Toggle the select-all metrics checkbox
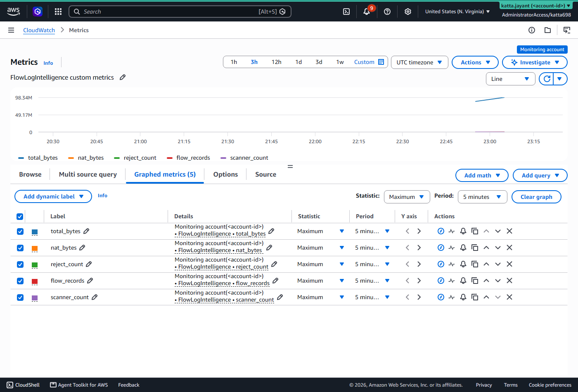 tap(20, 217)
